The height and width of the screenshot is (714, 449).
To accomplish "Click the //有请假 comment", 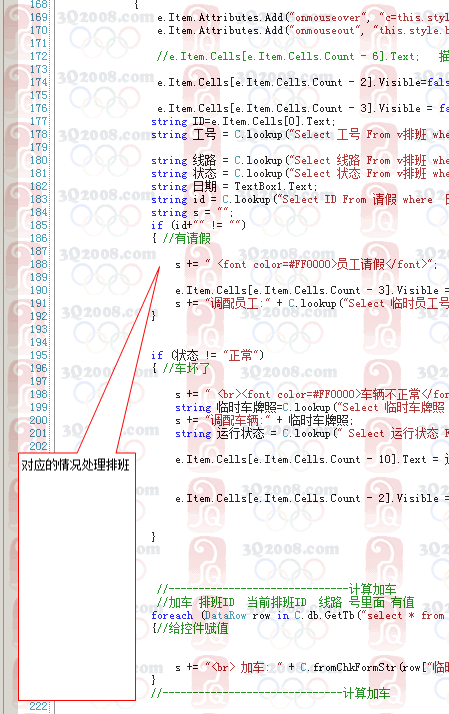I will pos(187,238).
